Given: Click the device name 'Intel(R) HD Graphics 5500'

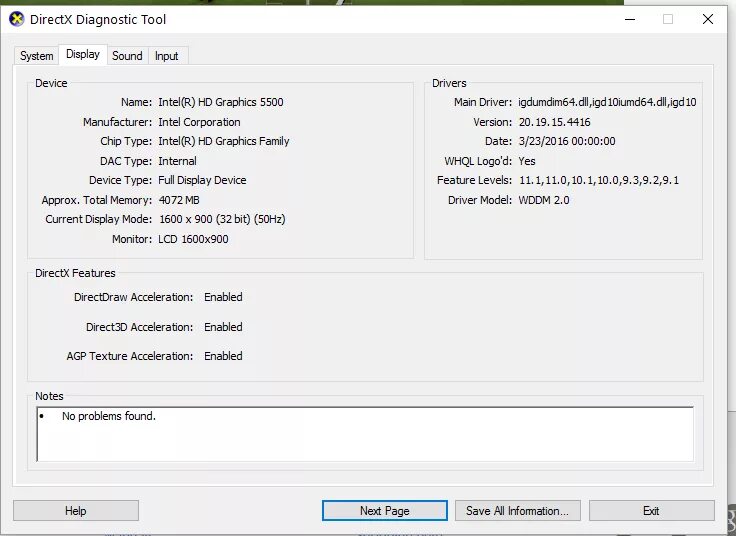Looking at the screenshot, I should click(x=221, y=102).
